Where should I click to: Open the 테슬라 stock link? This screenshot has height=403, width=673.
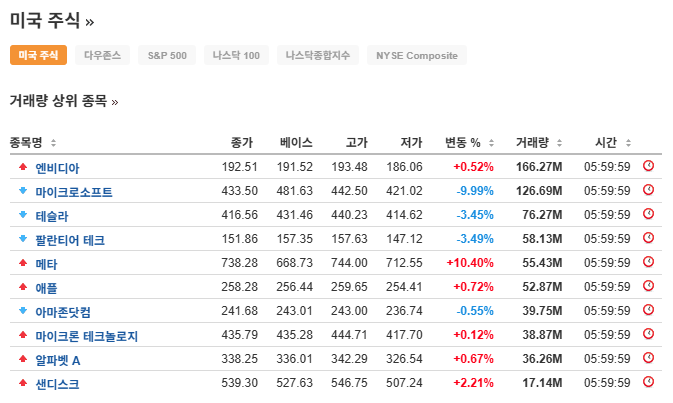[x=52, y=216]
